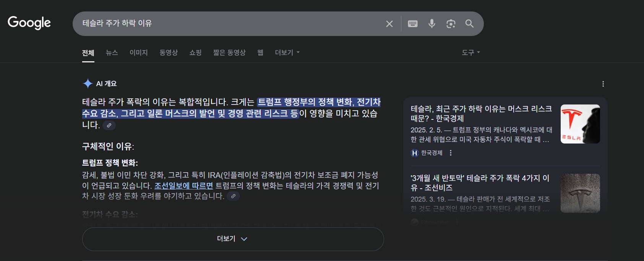
Task: Open the 한국경제 Tesla article title
Action: (x=481, y=113)
